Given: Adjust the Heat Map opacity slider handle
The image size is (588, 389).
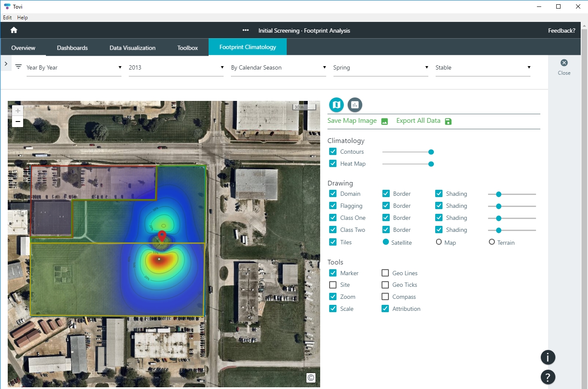Looking at the screenshot, I should point(431,164).
